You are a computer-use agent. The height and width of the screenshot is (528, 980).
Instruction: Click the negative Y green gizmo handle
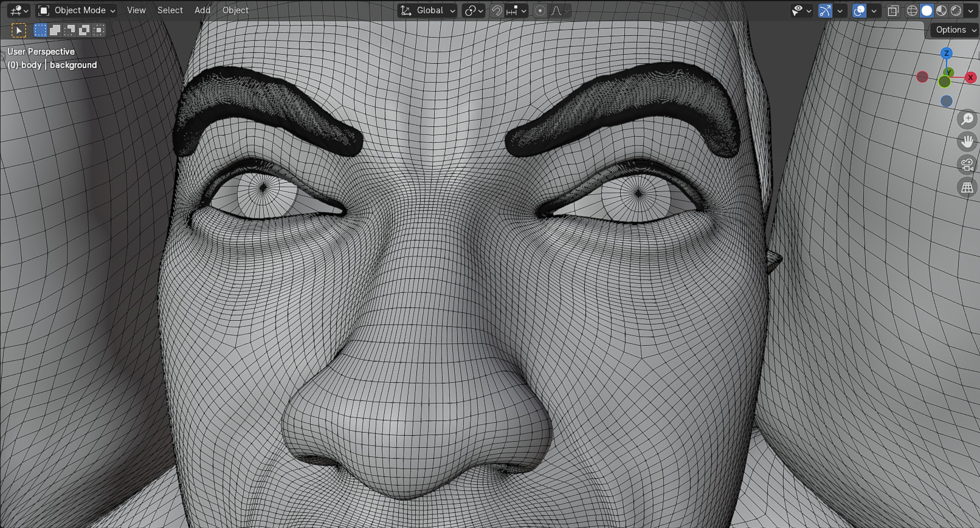click(x=944, y=81)
